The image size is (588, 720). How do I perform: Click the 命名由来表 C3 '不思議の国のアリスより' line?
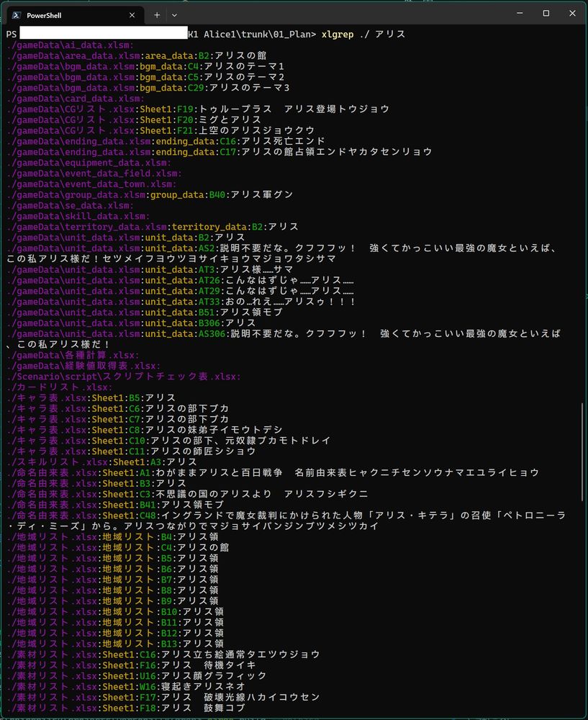(187, 494)
